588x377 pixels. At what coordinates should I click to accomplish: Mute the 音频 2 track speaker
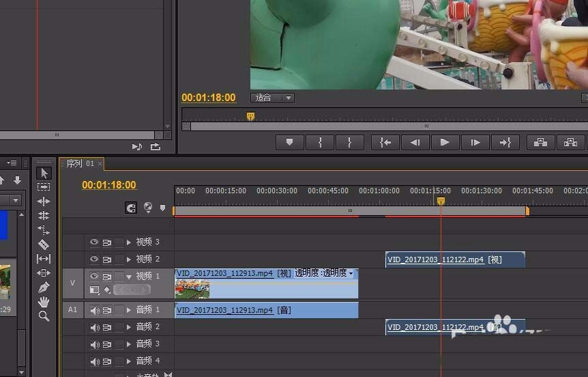click(95, 327)
